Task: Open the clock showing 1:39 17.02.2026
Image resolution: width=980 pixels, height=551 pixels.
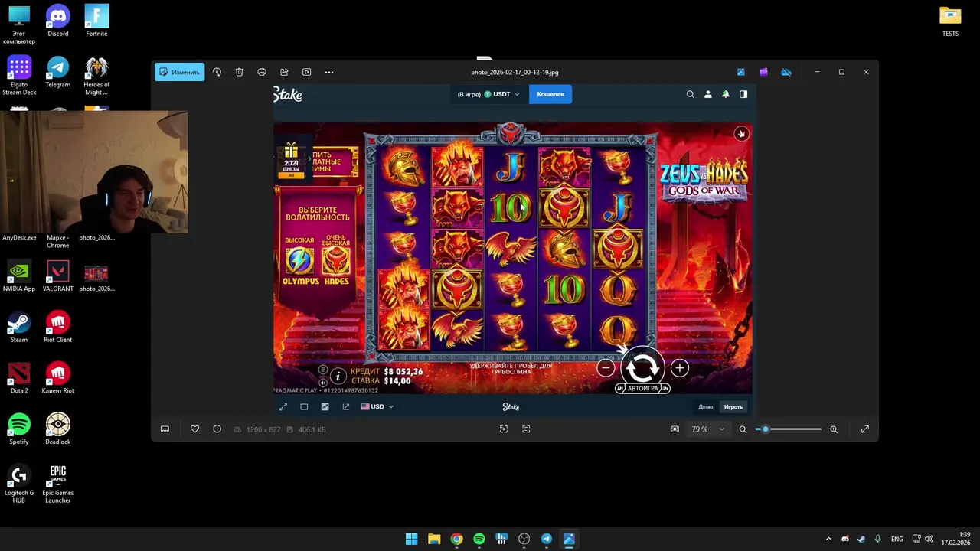Action: tap(956, 539)
